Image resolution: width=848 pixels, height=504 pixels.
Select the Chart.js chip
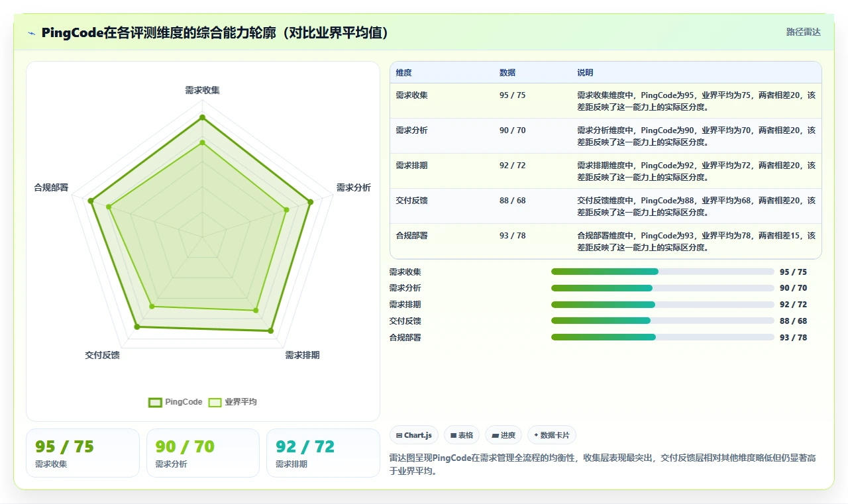click(414, 435)
